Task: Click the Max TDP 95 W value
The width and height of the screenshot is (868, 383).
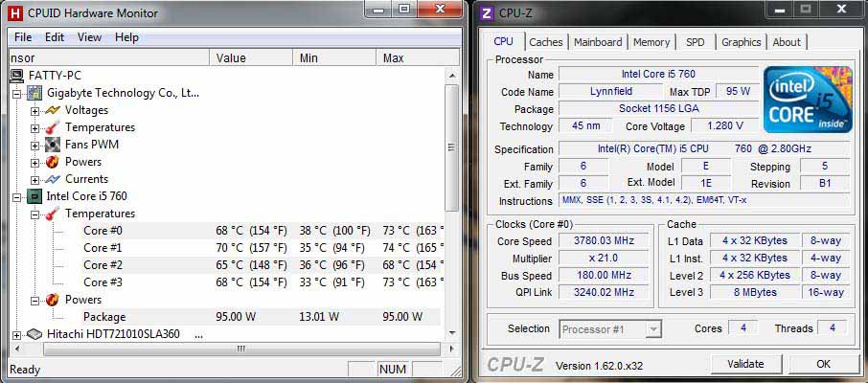Action: pyautogui.click(x=738, y=91)
